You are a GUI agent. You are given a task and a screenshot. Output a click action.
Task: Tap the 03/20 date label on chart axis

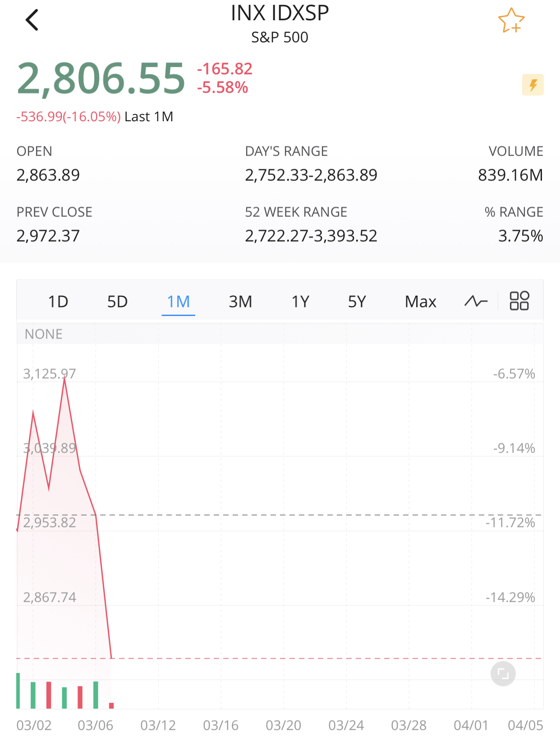coord(284,725)
